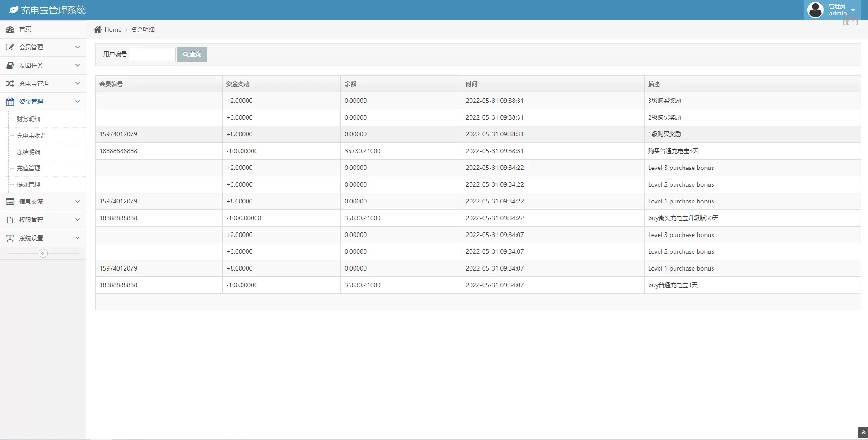Expand the 系统设置 chevron
Screen dimensions: 868x440
[78, 238]
